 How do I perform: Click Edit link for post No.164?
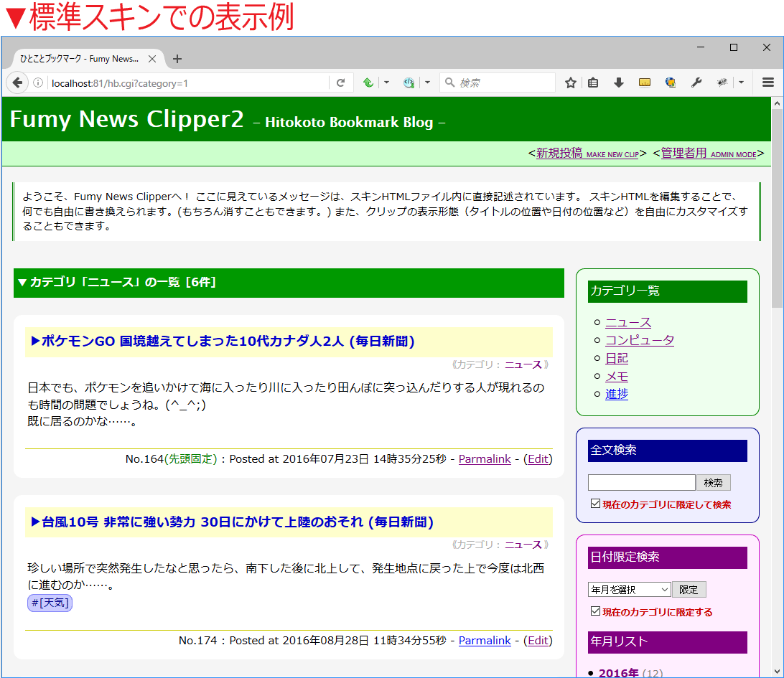pos(538,459)
